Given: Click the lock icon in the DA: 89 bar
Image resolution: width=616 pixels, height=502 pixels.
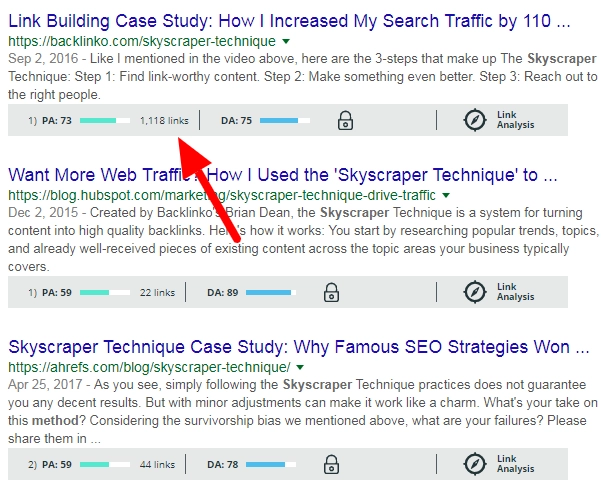Looking at the screenshot, I should coord(331,293).
